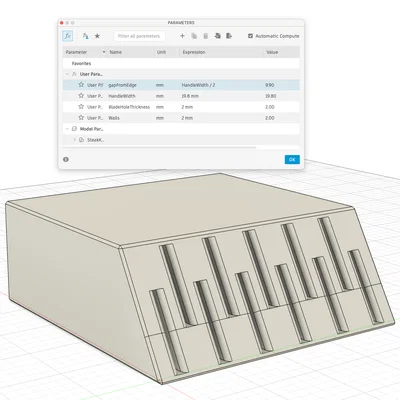Click the '19.8 mm' expression cell
The height and width of the screenshot is (400, 400).
pos(190,96)
